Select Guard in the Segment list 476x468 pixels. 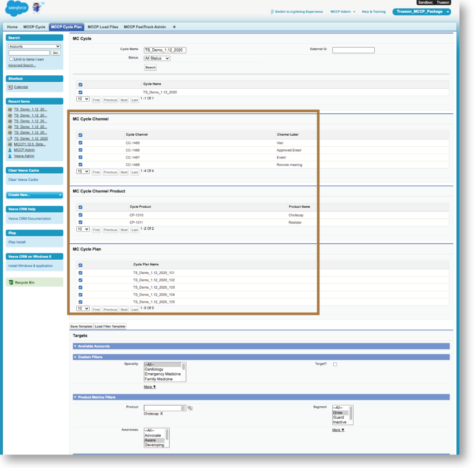338,417
